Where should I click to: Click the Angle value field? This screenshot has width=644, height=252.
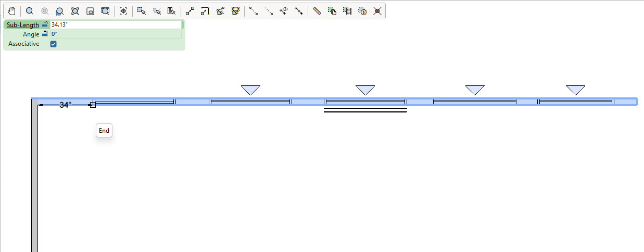tap(116, 34)
